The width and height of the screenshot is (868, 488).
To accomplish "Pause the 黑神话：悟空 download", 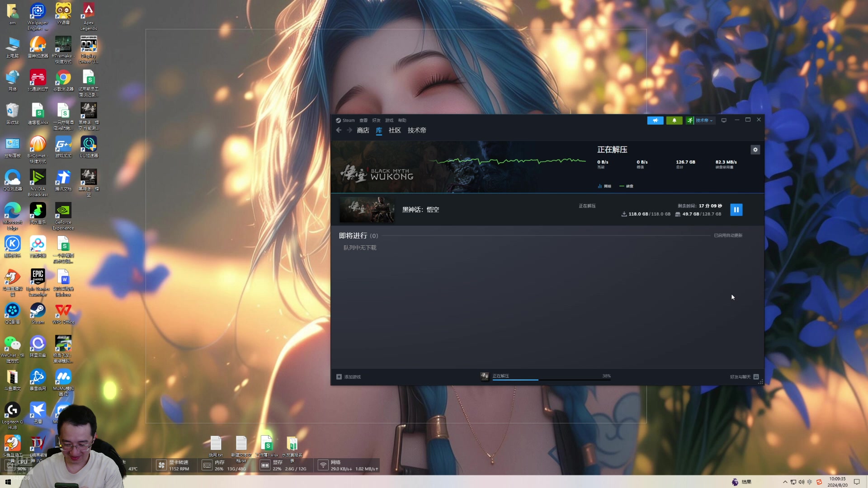I will pos(736,210).
